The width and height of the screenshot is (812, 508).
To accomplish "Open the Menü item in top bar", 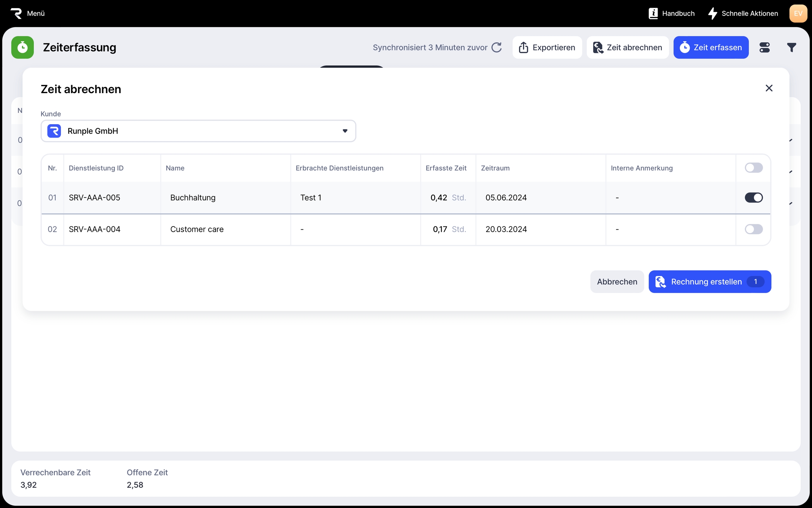I will coord(36,13).
